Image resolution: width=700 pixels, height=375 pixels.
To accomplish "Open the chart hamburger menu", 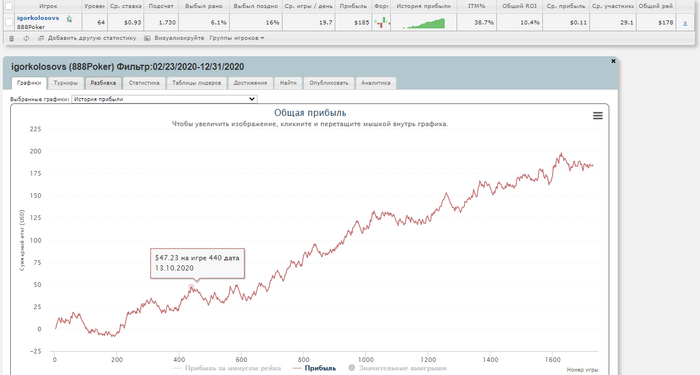I will [598, 116].
